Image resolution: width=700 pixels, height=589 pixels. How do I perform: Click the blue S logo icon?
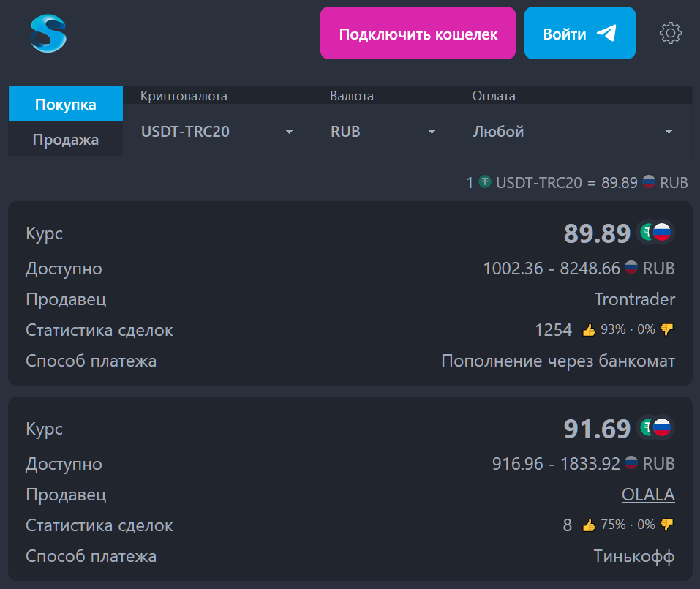pyautogui.click(x=48, y=34)
